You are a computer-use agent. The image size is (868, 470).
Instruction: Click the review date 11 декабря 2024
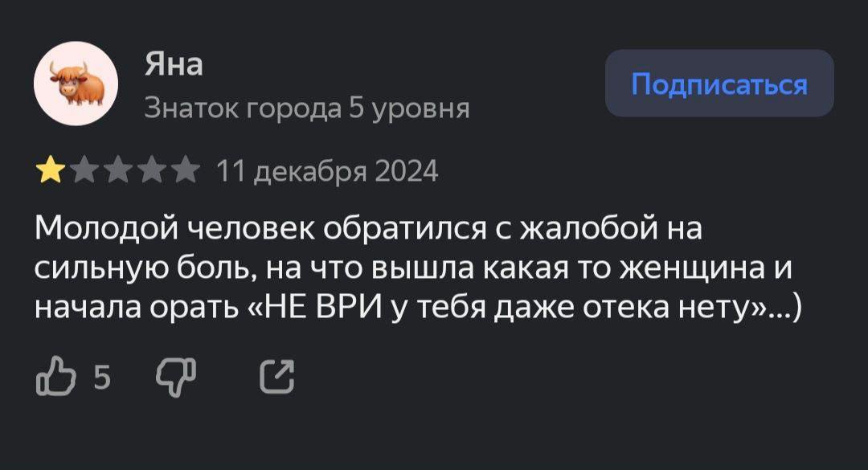tap(328, 171)
